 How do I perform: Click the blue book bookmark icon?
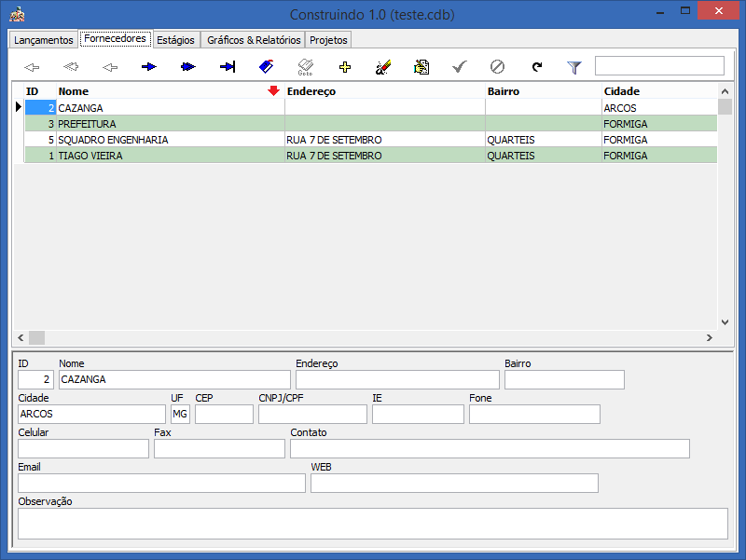pos(267,67)
